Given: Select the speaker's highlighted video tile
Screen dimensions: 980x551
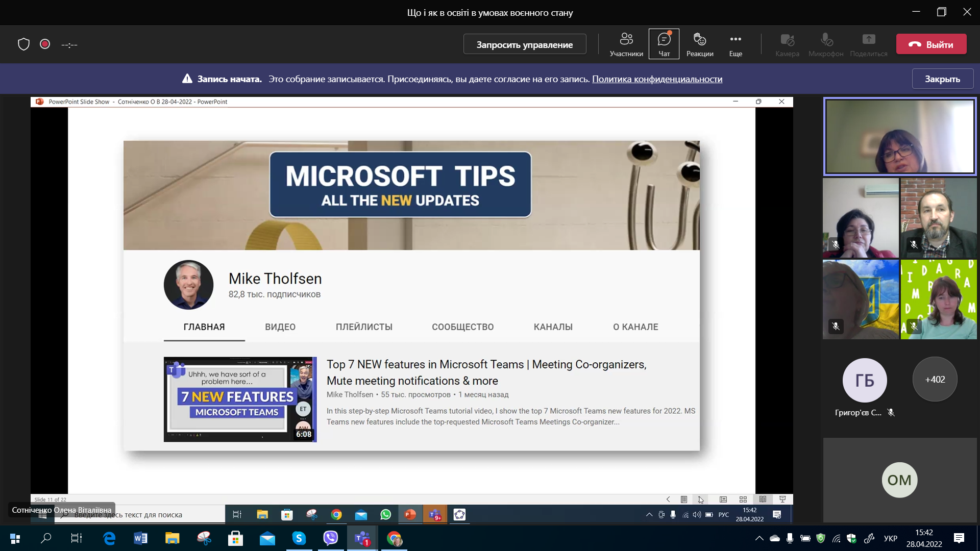Looking at the screenshot, I should tap(899, 136).
